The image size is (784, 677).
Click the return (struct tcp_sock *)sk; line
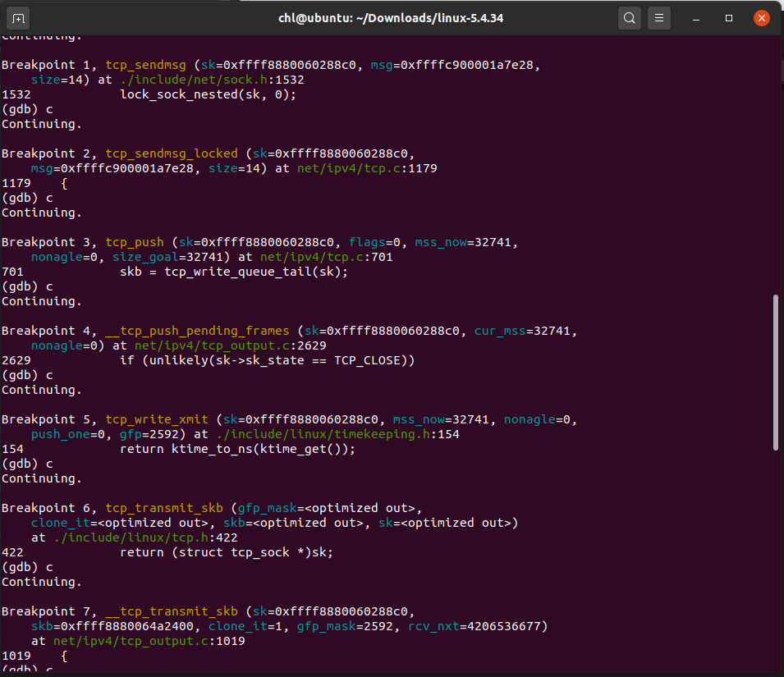[x=227, y=552]
